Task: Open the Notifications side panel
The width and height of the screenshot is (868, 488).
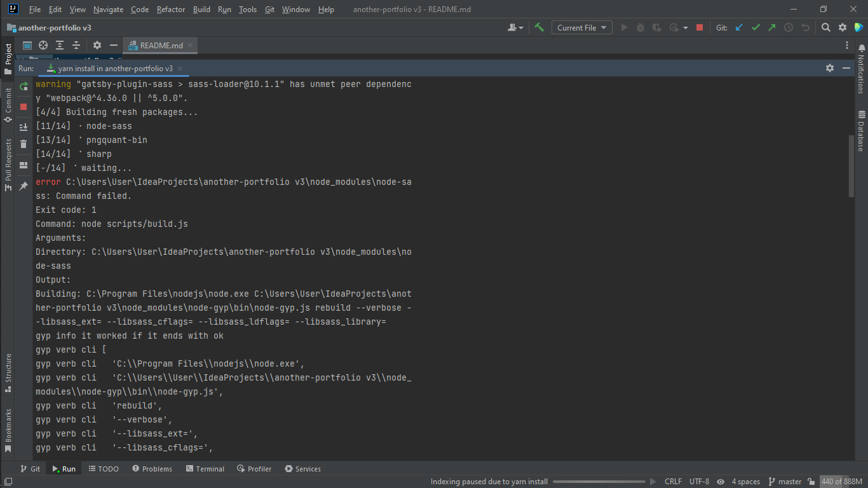Action: [861, 70]
